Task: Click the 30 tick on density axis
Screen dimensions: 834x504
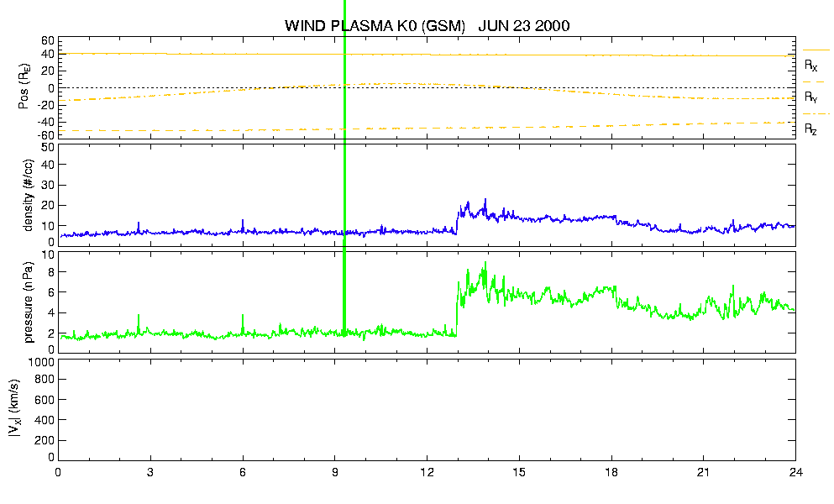Action: [x=48, y=185]
